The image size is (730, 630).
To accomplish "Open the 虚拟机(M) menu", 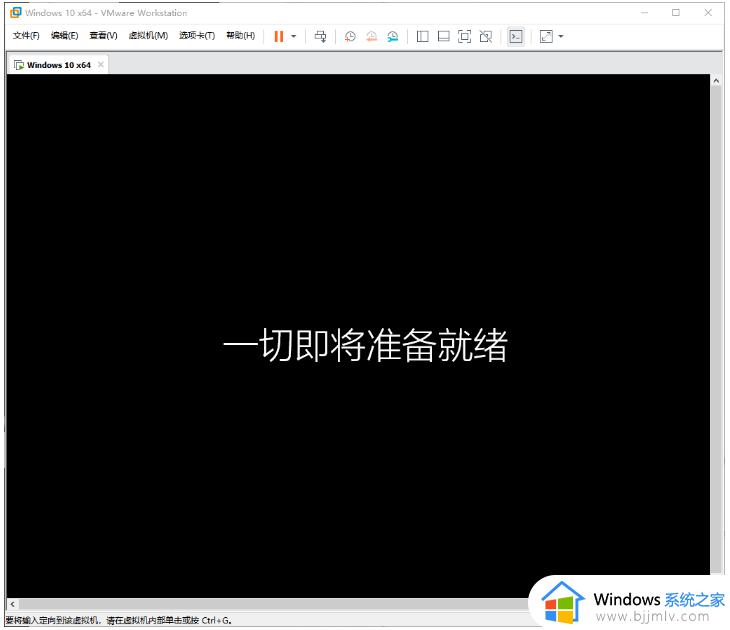I will 148,36.
